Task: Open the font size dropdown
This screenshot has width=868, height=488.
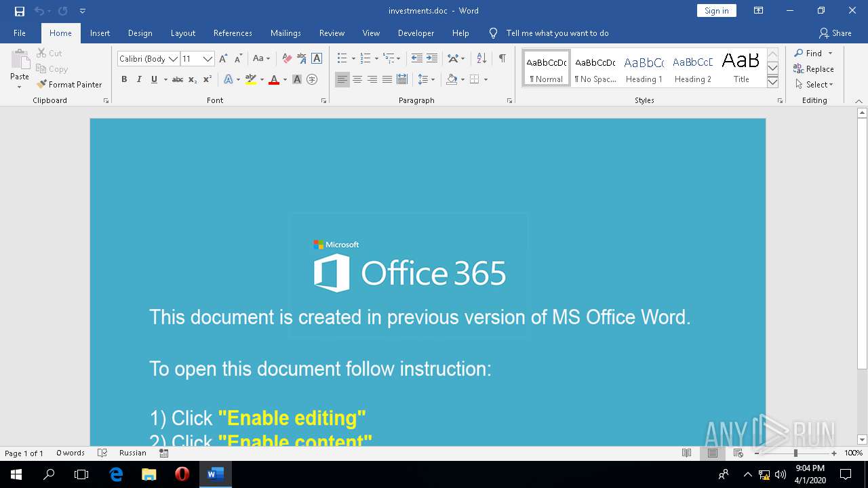Action: click(x=208, y=59)
